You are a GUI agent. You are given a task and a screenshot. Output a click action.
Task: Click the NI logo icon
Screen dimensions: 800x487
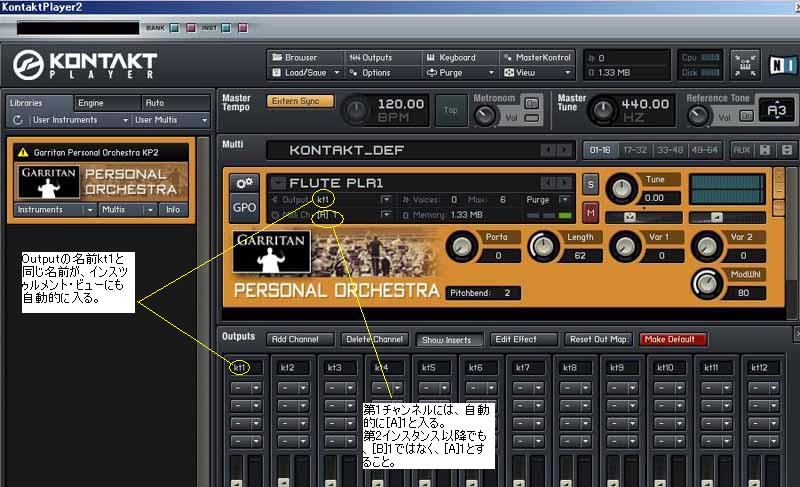(783, 65)
